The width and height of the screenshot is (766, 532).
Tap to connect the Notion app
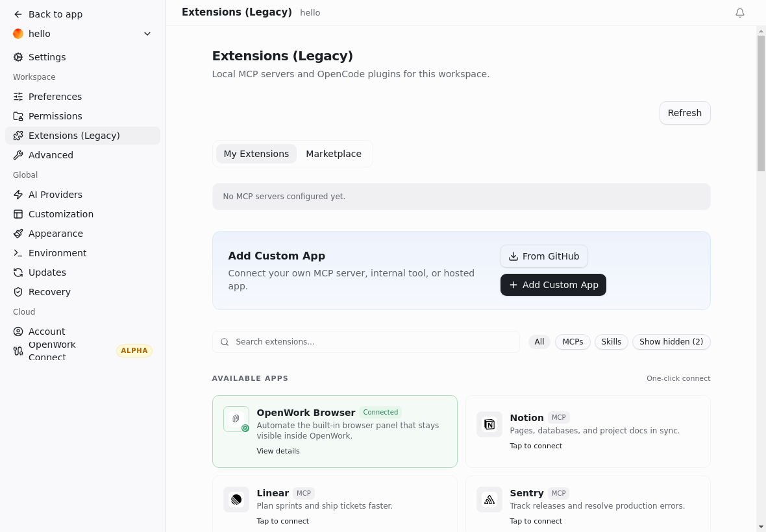coord(536,446)
